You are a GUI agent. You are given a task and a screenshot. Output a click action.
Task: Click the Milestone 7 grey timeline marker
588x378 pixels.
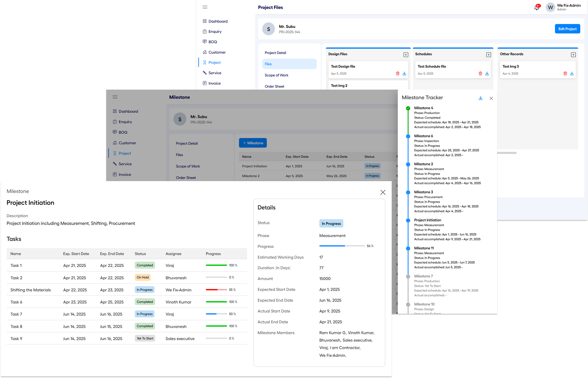(x=408, y=277)
